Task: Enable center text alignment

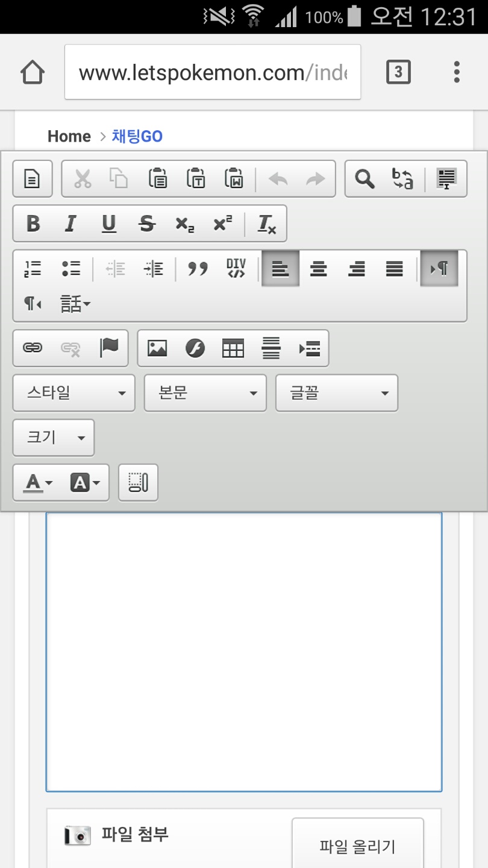Action: (x=318, y=269)
